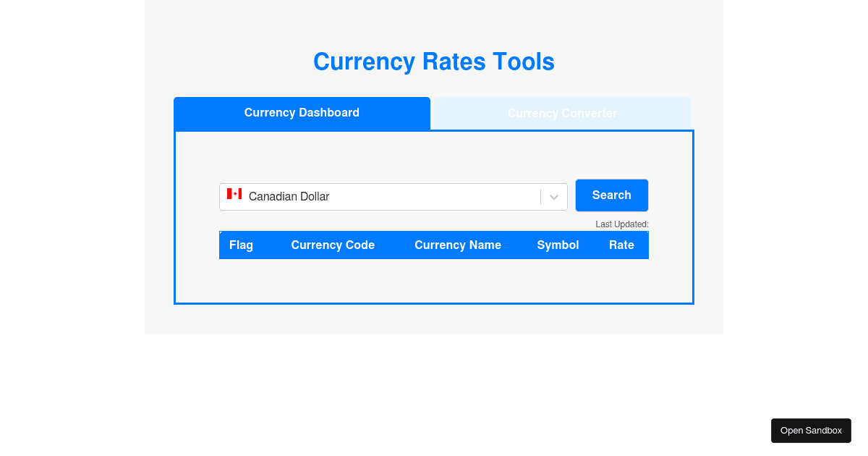Expand the currency dropdown chevron arrow
The width and height of the screenshot is (868, 456).
(554, 197)
